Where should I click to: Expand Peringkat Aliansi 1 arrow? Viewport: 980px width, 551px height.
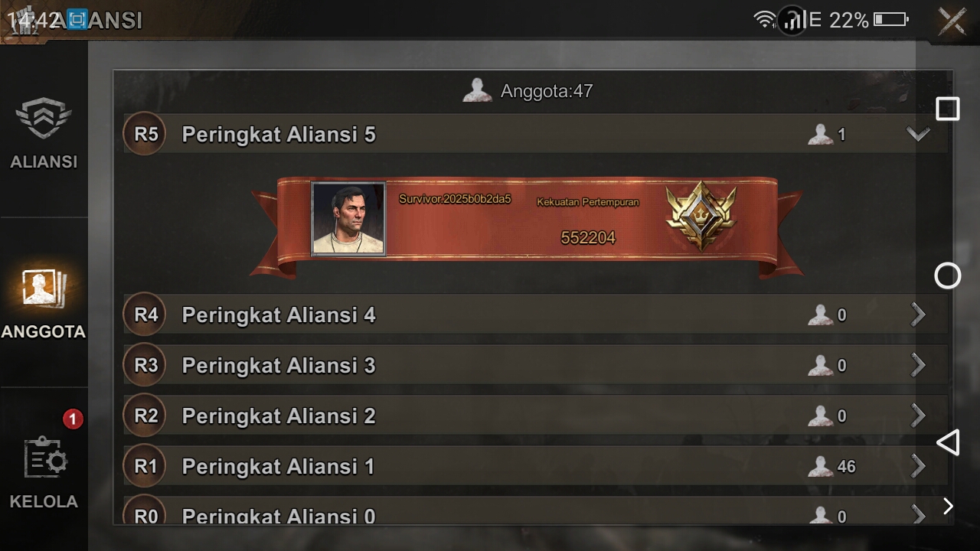[x=918, y=466]
